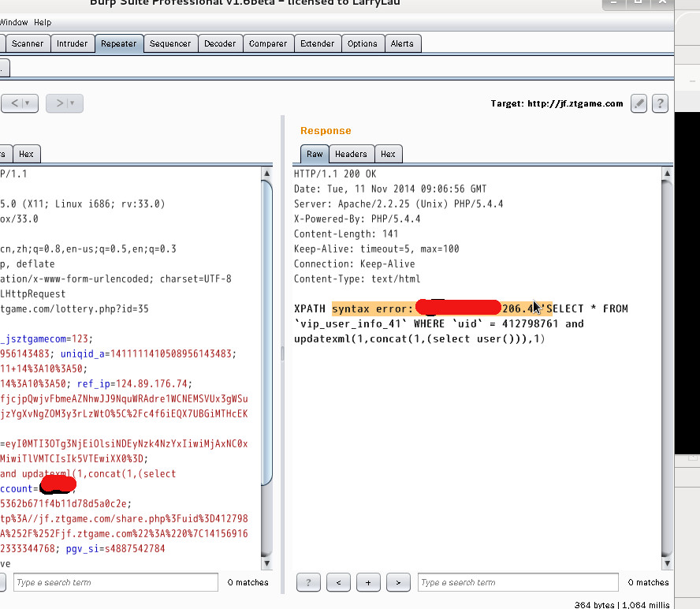Open Repeater help next to target
This screenshot has width=700, height=609.
click(660, 103)
